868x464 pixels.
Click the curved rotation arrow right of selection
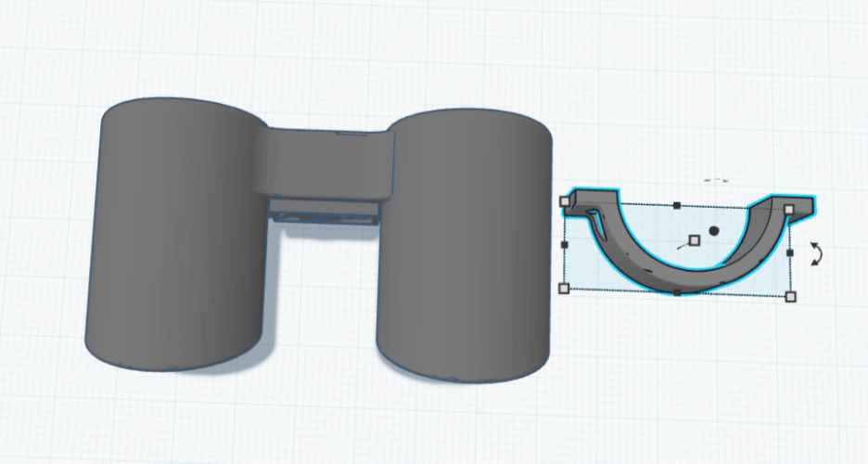pyautogui.click(x=816, y=254)
